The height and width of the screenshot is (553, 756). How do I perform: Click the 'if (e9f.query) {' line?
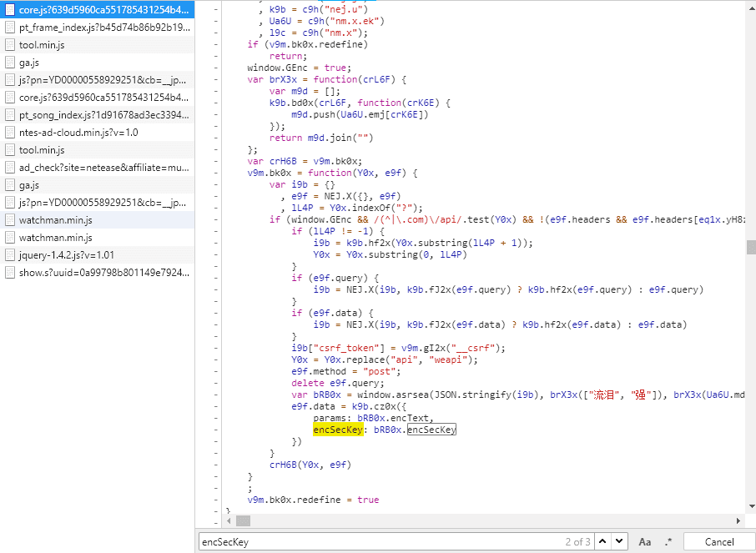335,279
